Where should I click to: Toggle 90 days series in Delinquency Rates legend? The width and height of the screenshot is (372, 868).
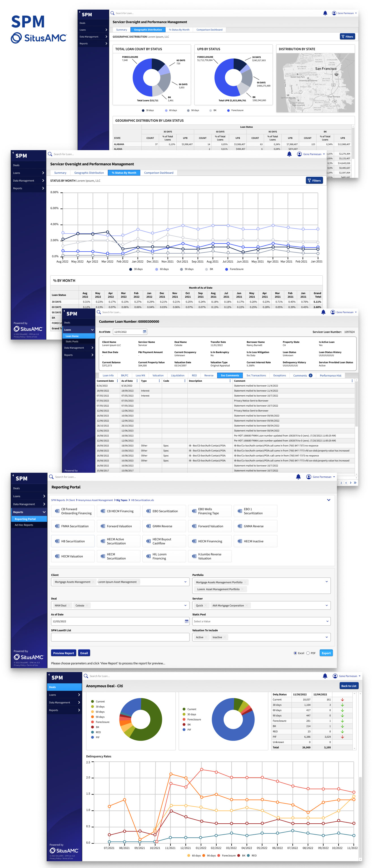(x=209, y=856)
